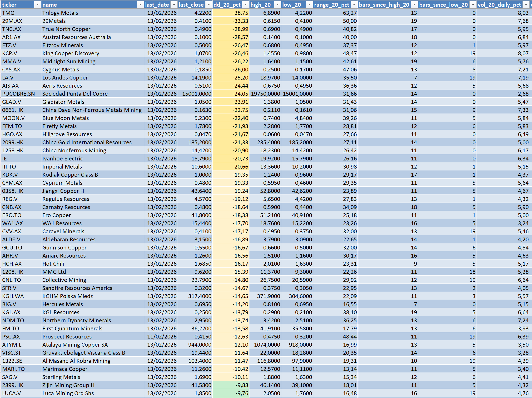532x398 pixels.
Task: Open the dd_20_pct filter dropdown
Action: pos(246,5)
